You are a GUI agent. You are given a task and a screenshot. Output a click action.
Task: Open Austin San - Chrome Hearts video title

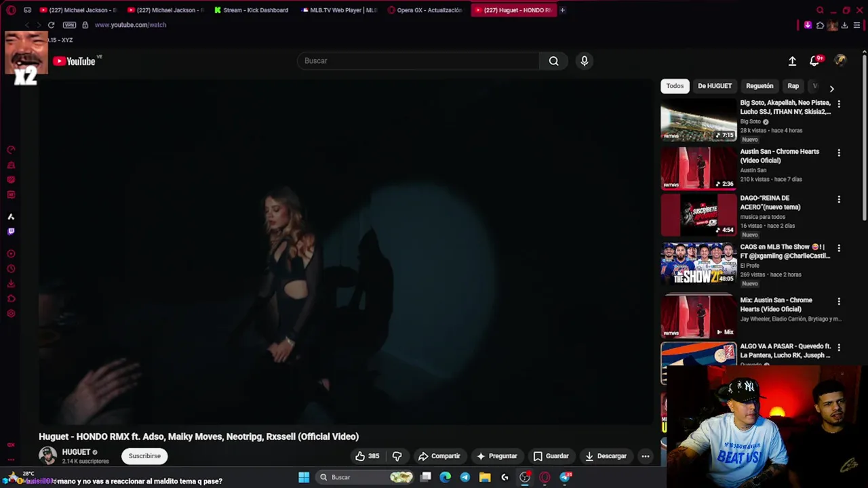[x=780, y=156]
